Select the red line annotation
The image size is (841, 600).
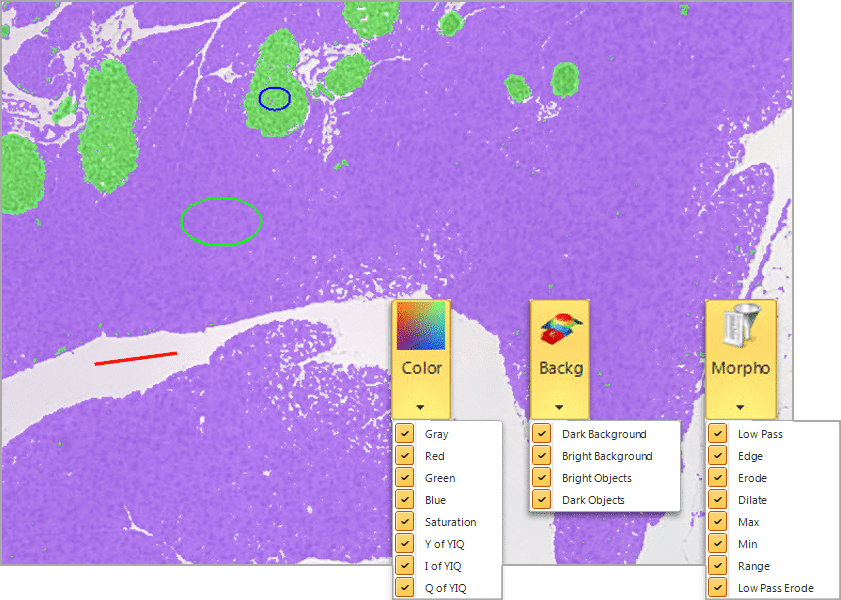coord(136,358)
